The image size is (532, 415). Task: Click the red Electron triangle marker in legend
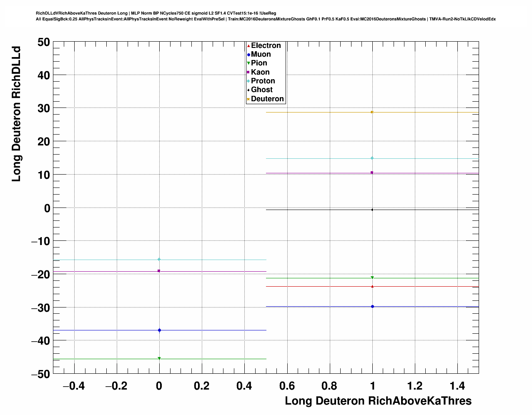click(x=248, y=46)
